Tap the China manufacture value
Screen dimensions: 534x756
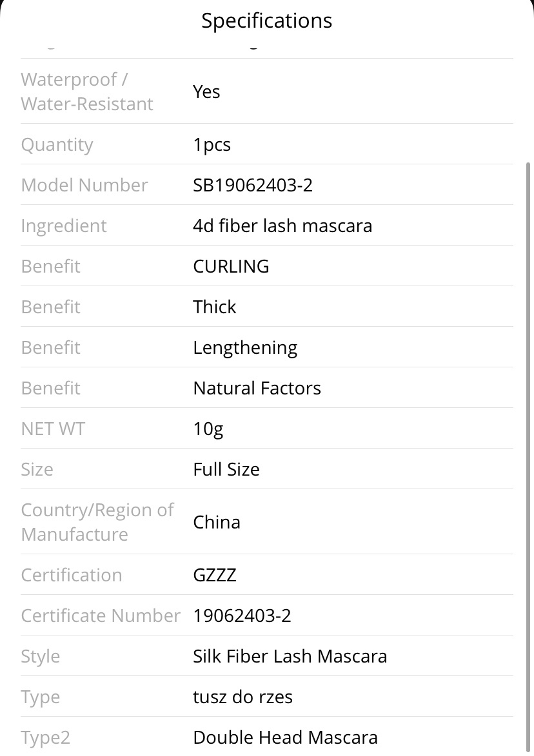tap(217, 522)
